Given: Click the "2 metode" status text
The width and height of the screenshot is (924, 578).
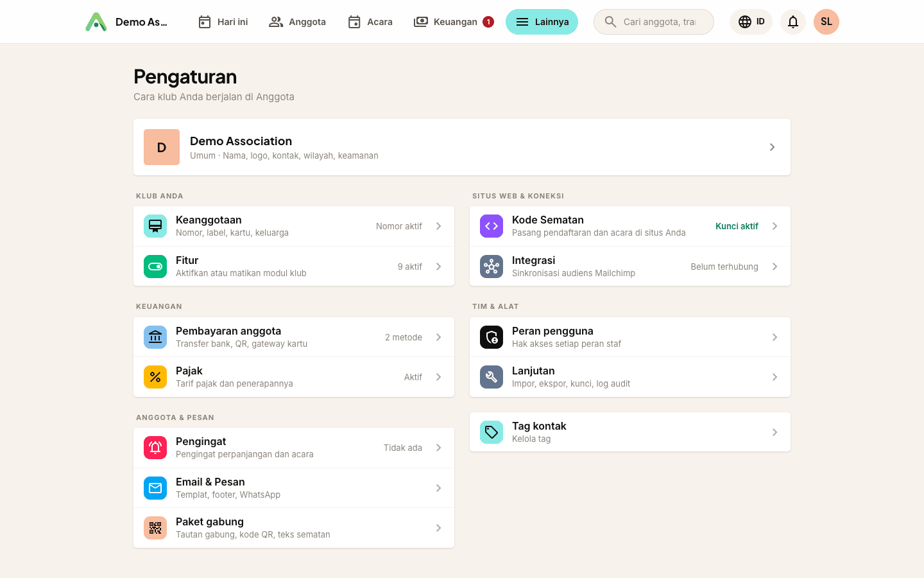Looking at the screenshot, I should click(x=404, y=337).
